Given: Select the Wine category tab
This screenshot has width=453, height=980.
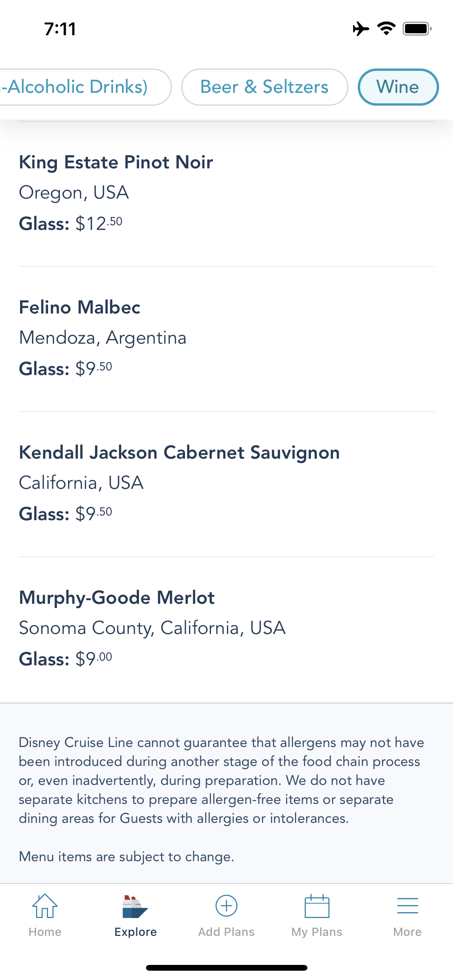Looking at the screenshot, I should (x=398, y=87).
